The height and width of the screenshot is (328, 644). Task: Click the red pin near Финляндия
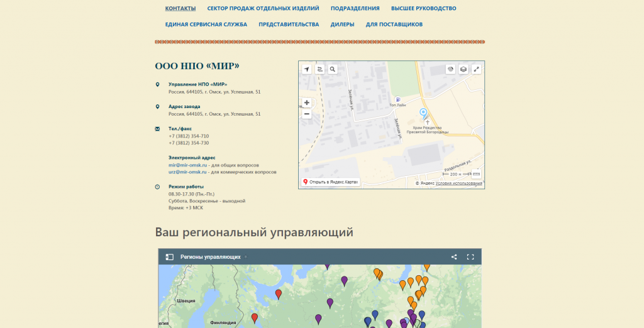255,317
